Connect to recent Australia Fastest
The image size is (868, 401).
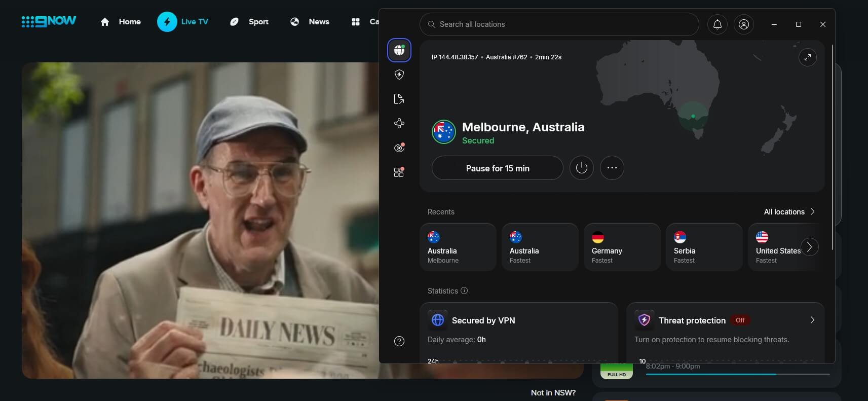540,247
